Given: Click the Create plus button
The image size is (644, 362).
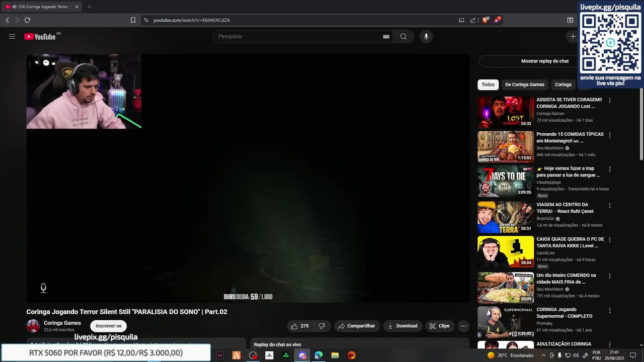Looking at the screenshot, I should [573, 36].
